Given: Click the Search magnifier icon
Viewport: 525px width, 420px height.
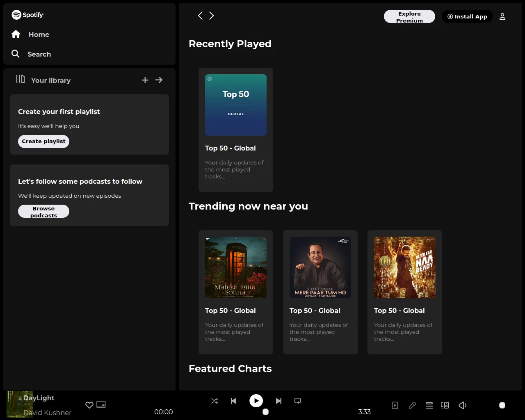Looking at the screenshot, I should pyautogui.click(x=16, y=54).
